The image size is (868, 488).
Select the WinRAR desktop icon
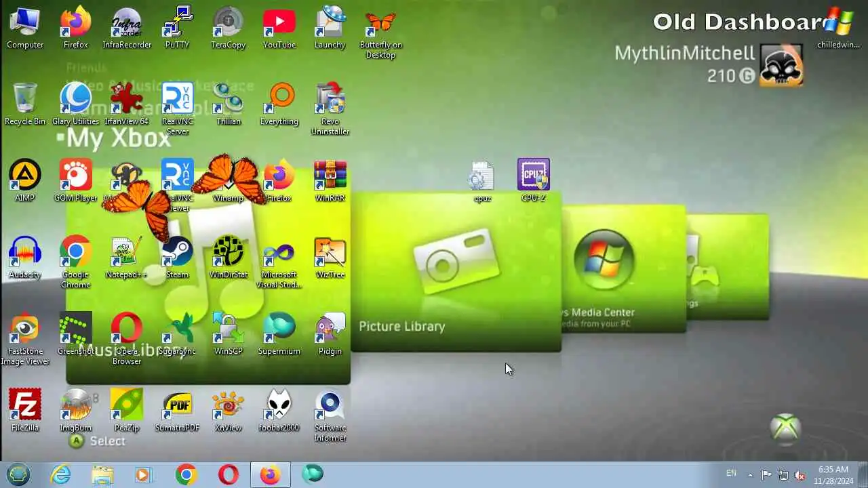pos(330,181)
